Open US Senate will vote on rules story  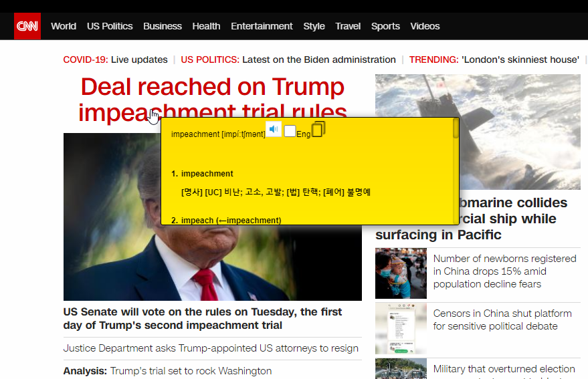(203, 318)
